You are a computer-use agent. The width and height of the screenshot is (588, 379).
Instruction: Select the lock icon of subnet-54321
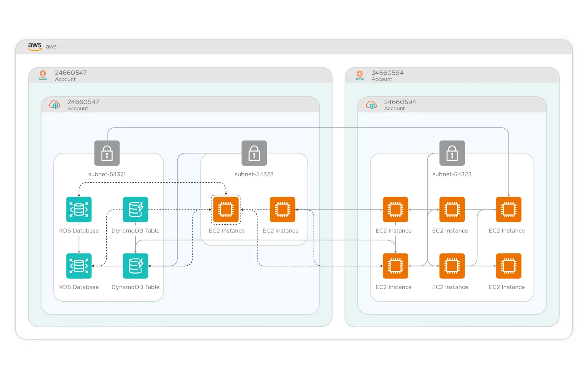tap(107, 153)
